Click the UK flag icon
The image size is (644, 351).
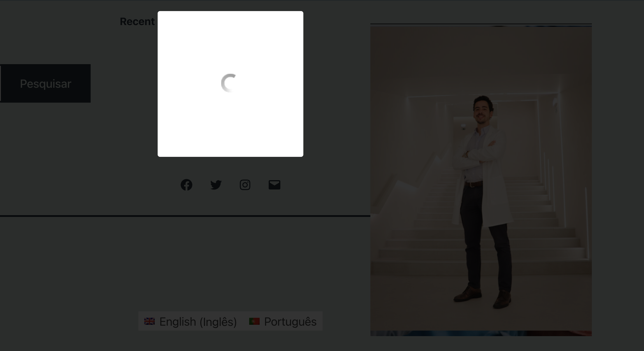[x=149, y=321]
